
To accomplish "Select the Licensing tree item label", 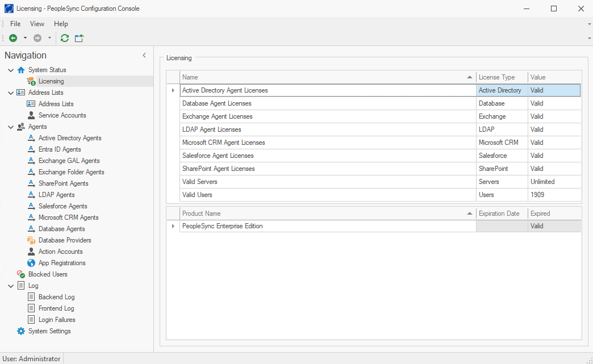I will pyautogui.click(x=51, y=81).
